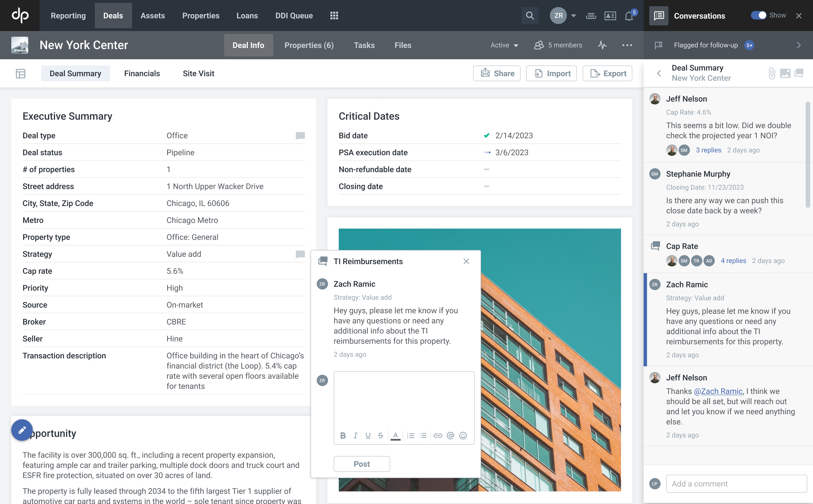Click the attachments paperclip in Conversations

[772, 73]
